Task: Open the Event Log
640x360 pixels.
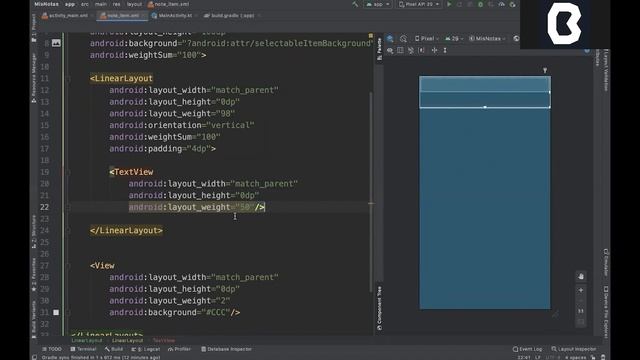Action: pyautogui.click(x=528, y=349)
